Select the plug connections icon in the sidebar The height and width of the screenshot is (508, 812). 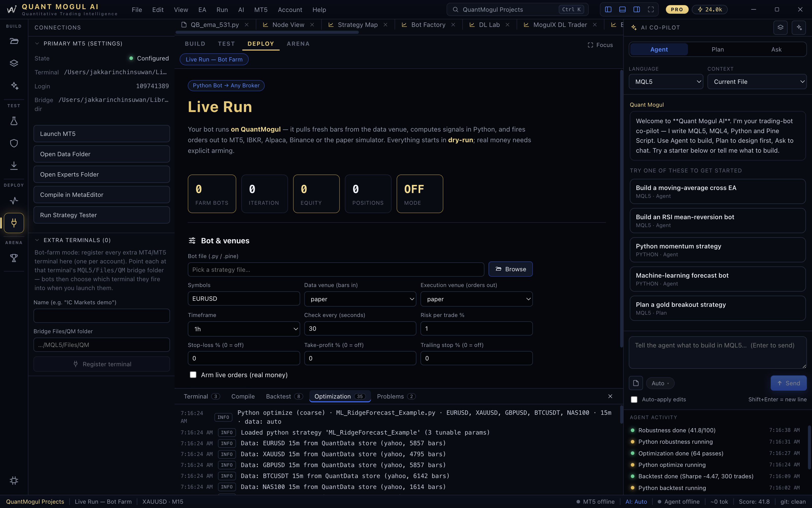14,223
